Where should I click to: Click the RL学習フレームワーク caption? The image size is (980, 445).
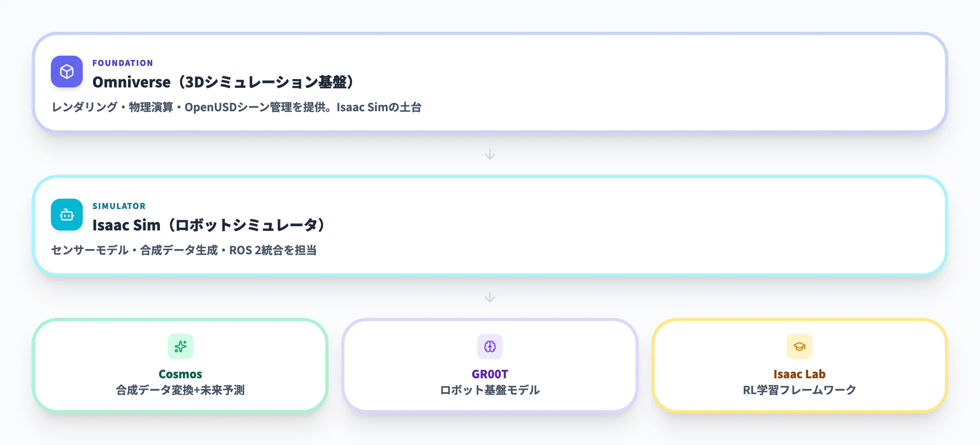pos(799,390)
